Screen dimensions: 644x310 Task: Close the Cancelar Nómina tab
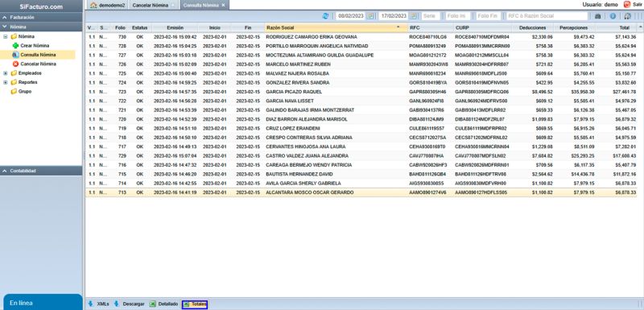pos(172,5)
